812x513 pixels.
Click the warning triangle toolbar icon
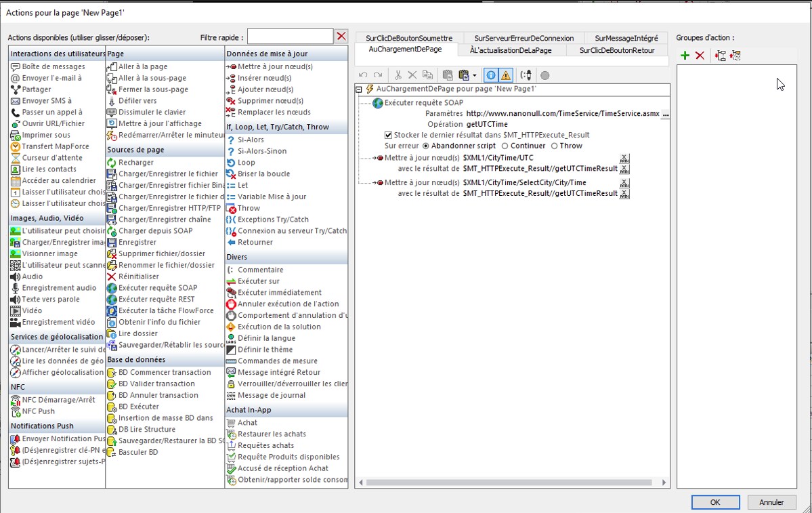click(505, 75)
